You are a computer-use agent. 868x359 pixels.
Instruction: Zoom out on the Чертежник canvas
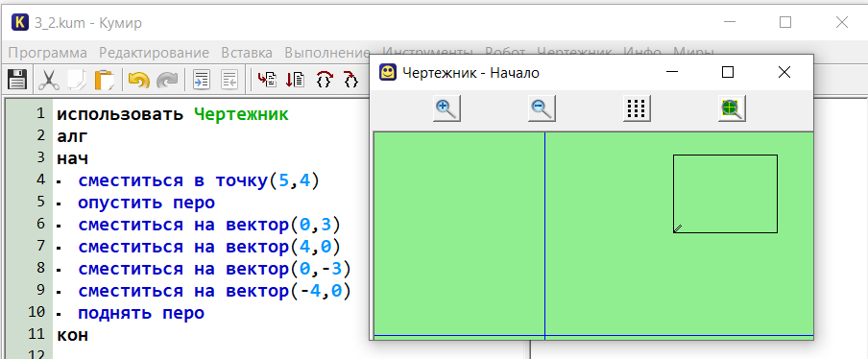542,108
